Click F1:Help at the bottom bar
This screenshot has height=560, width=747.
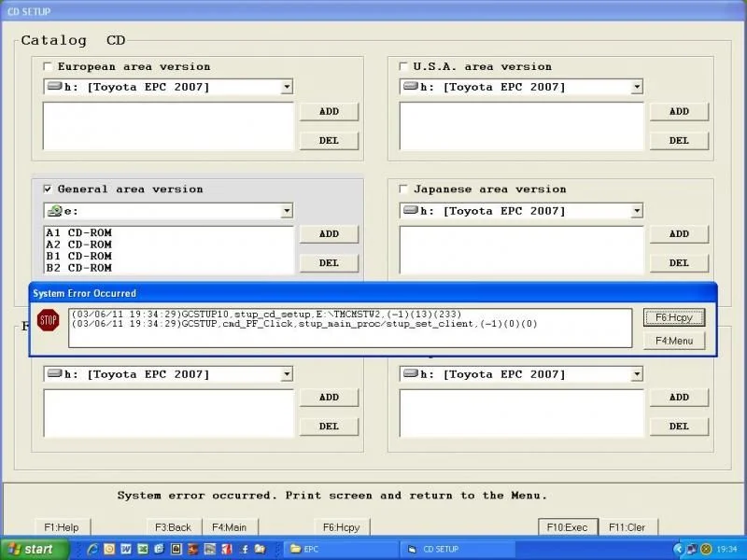pyautogui.click(x=62, y=527)
